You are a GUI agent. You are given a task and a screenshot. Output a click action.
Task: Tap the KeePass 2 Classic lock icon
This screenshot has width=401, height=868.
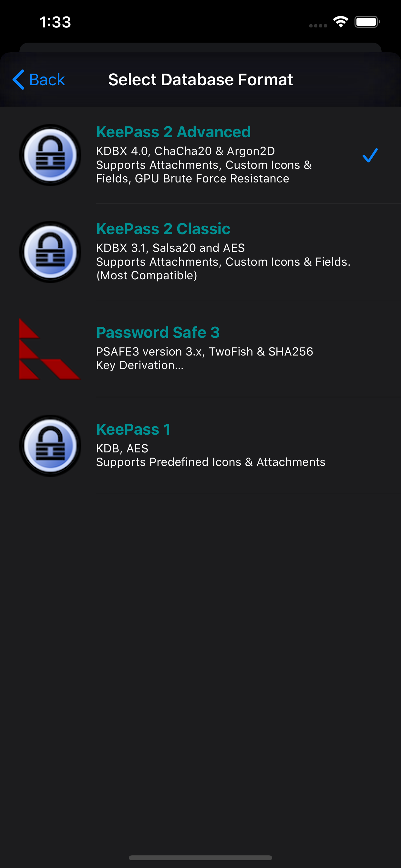(50, 251)
